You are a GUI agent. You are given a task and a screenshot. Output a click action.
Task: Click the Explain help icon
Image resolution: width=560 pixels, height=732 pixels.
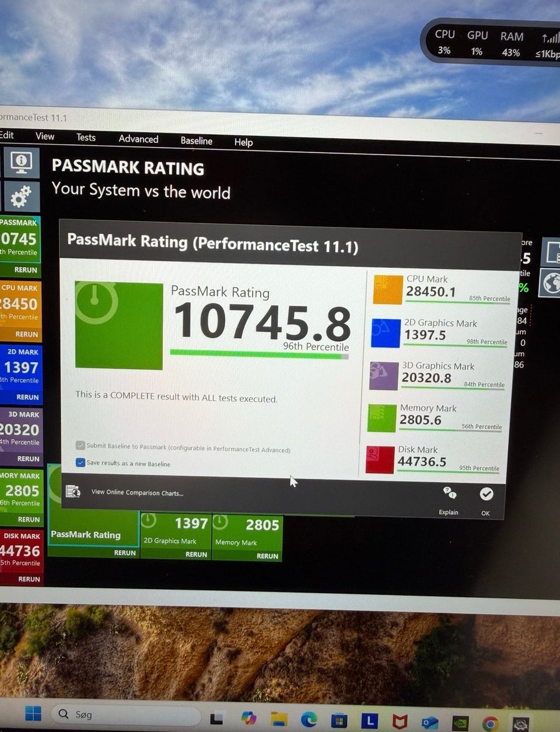[x=449, y=493]
